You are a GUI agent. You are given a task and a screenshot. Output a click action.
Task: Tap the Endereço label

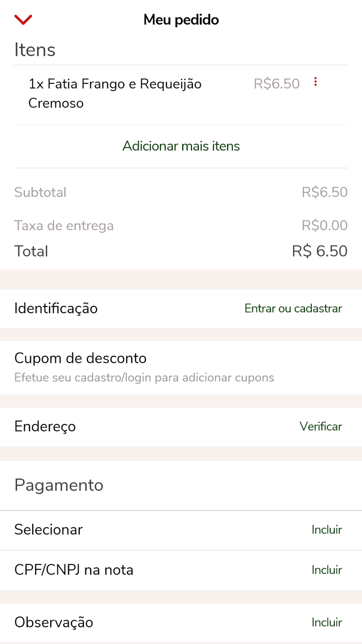45,427
